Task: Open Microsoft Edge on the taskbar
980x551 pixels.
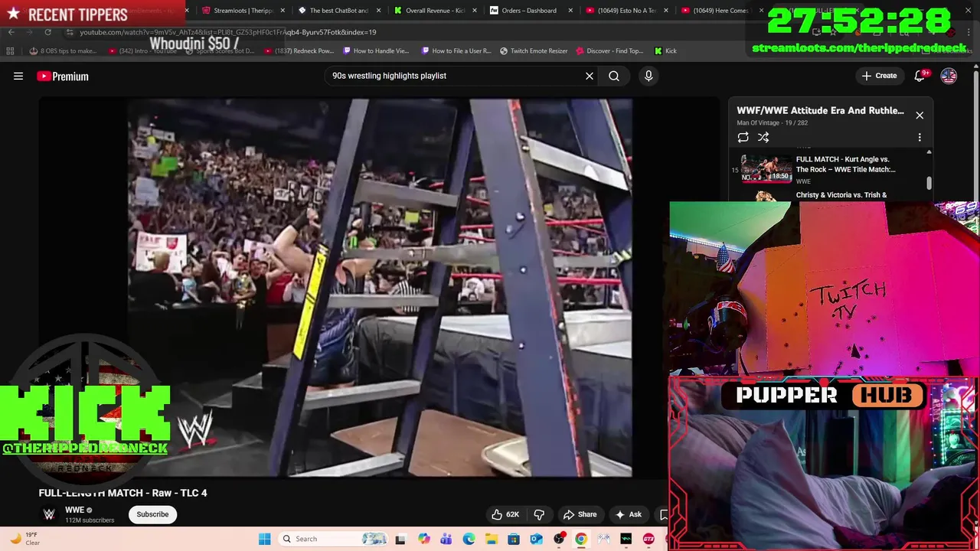Action: tap(469, 539)
